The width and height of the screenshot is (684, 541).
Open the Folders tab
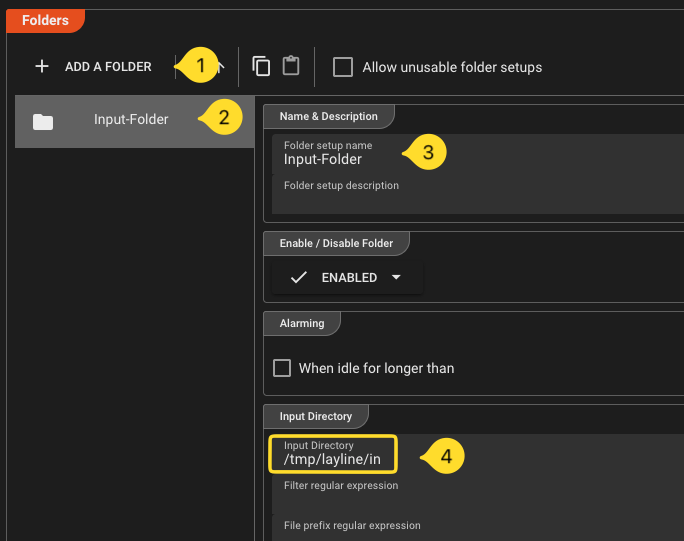[x=45, y=20]
